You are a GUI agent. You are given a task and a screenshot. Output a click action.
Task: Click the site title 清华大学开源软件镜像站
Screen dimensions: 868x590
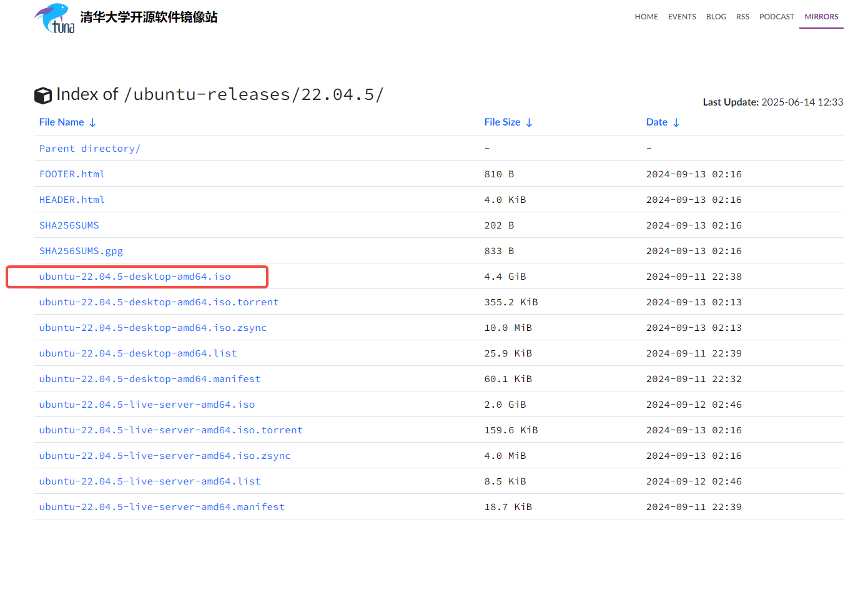[x=149, y=17]
